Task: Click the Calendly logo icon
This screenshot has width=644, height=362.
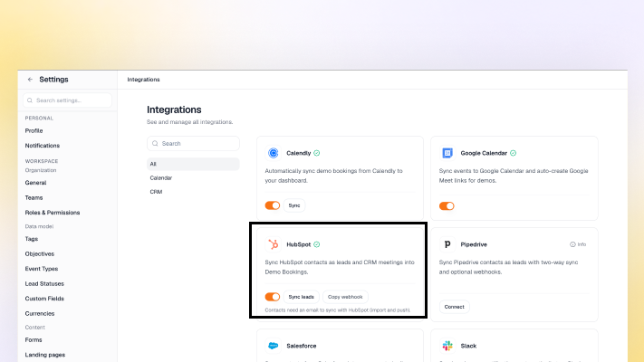Action: [x=274, y=153]
